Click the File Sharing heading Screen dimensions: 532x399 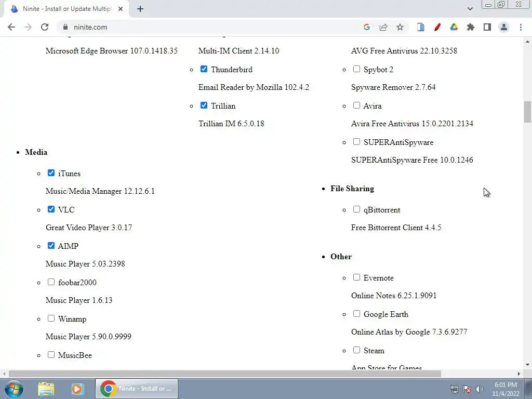click(352, 189)
